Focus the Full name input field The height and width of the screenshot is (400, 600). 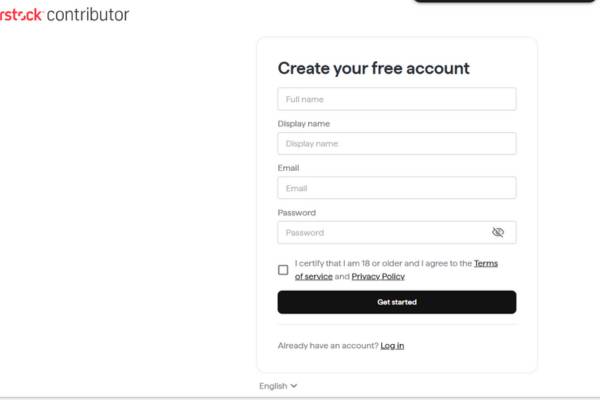coord(396,99)
